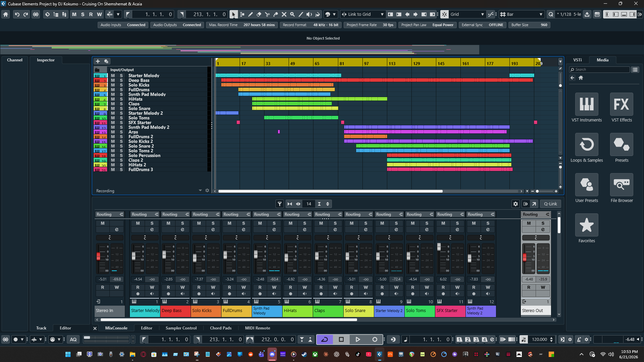Click the Stop button in transport

tap(341, 340)
